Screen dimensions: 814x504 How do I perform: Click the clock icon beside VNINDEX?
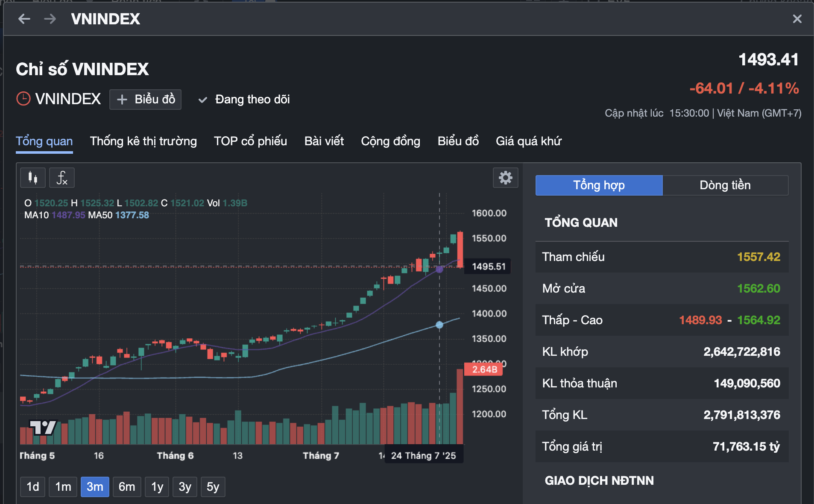[23, 99]
